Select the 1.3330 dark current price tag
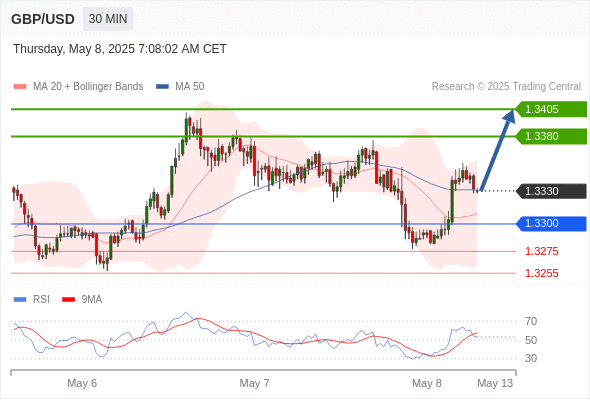 [x=551, y=191]
